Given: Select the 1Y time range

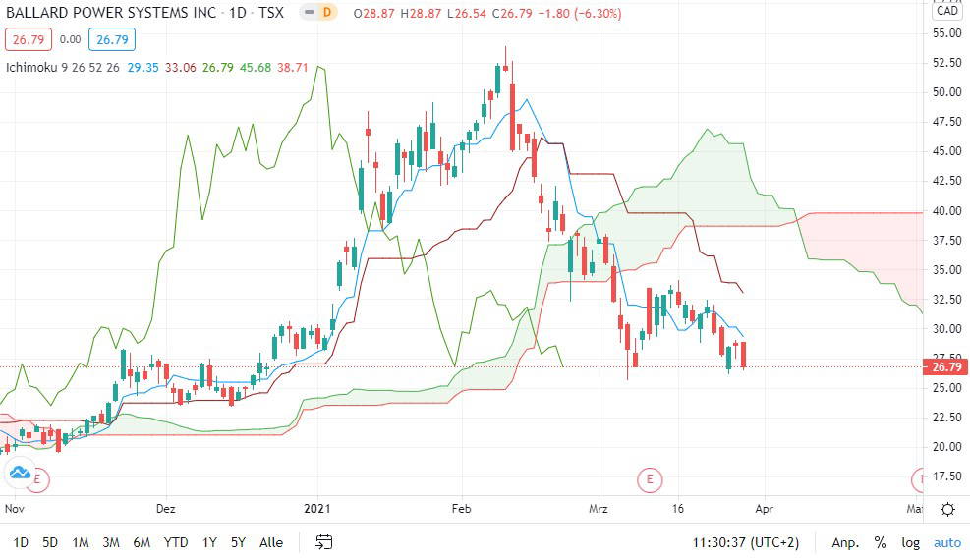Looking at the screenshot, I should coord(209,542).
